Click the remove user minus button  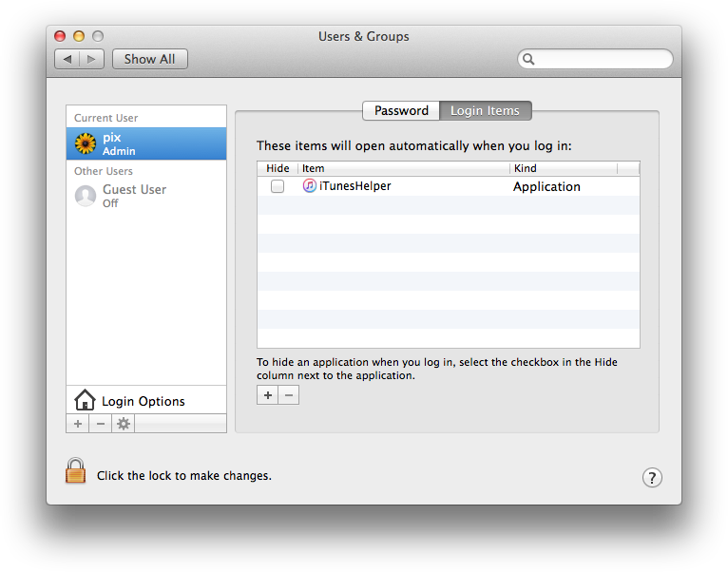pos(101,424)
